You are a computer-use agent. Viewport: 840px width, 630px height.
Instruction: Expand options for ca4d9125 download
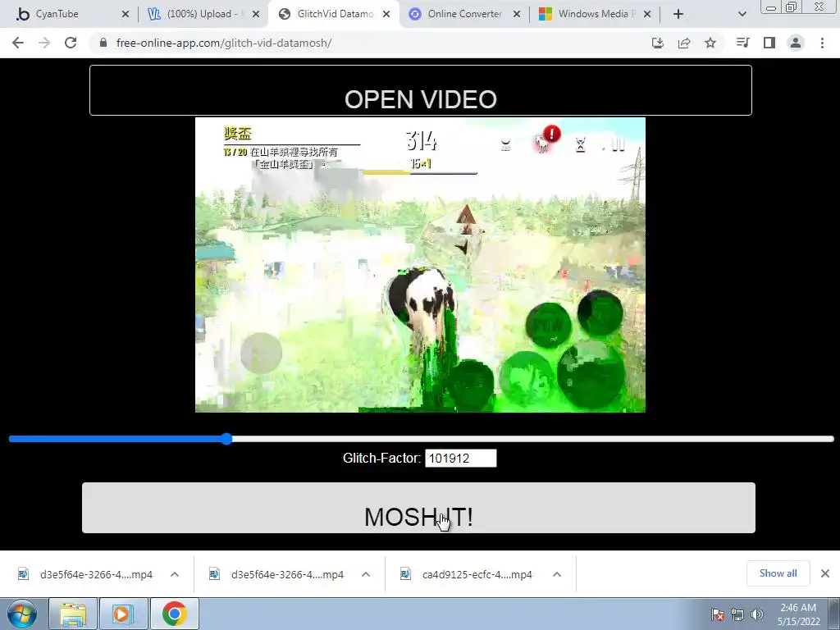tap(557, 574)
